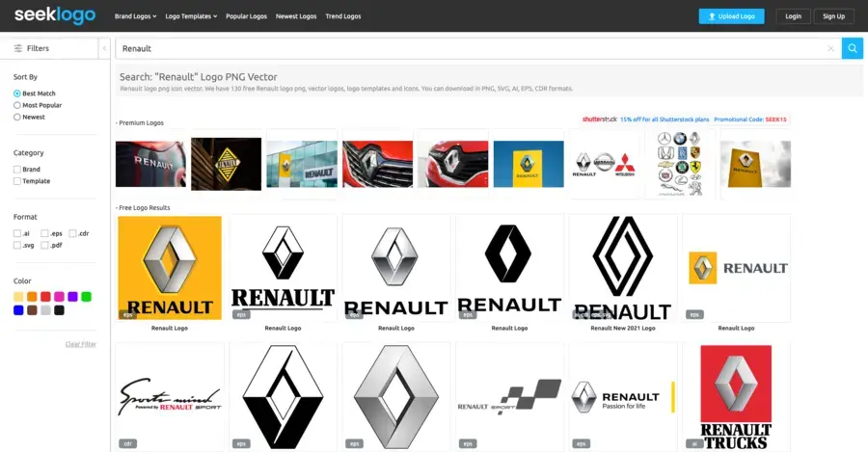Click the Clear Filter link
This screenshot has height=452, width=868.
tap(81, 344)
